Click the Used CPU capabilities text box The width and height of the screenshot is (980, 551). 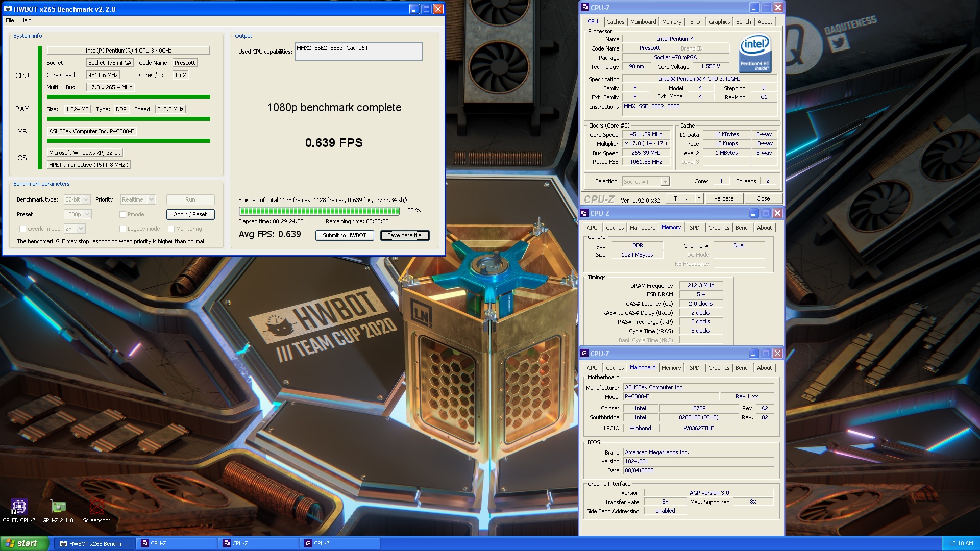(358, 52)
